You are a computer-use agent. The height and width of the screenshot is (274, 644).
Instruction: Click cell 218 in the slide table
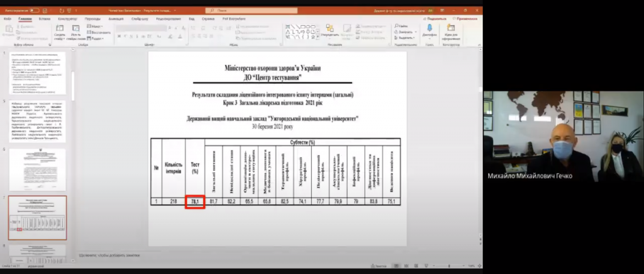pos(174,202)
